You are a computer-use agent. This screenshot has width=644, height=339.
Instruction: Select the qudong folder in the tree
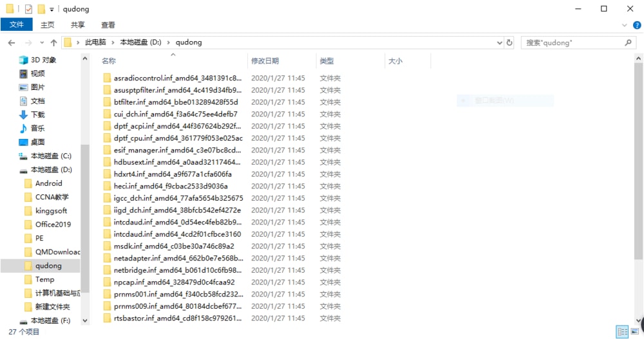pos(40,266)
